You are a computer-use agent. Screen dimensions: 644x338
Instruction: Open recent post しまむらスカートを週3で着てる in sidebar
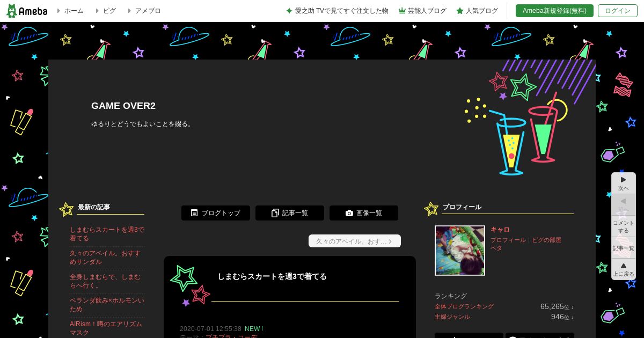[x=107, y=234]
